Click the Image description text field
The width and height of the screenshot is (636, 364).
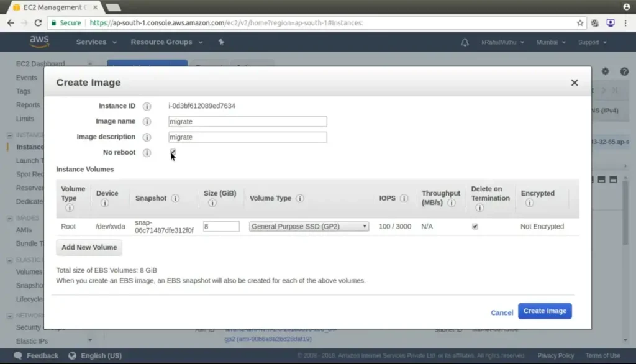tap(247, 137)
